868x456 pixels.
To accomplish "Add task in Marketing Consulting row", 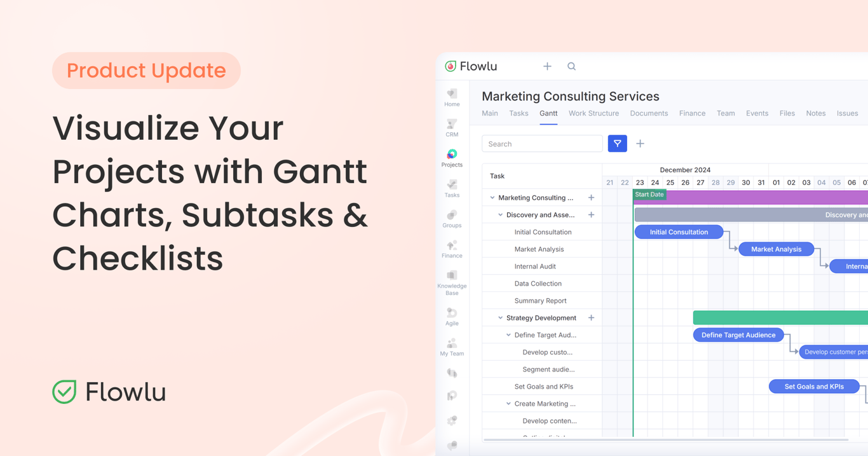I will coord(591,198).
